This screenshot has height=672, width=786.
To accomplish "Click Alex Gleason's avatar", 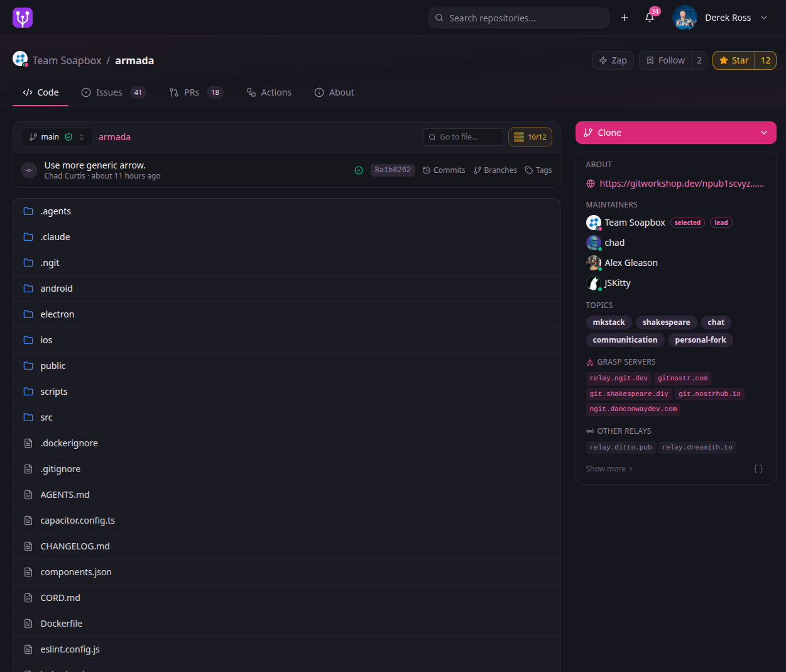I will click(x=594, y=263).
